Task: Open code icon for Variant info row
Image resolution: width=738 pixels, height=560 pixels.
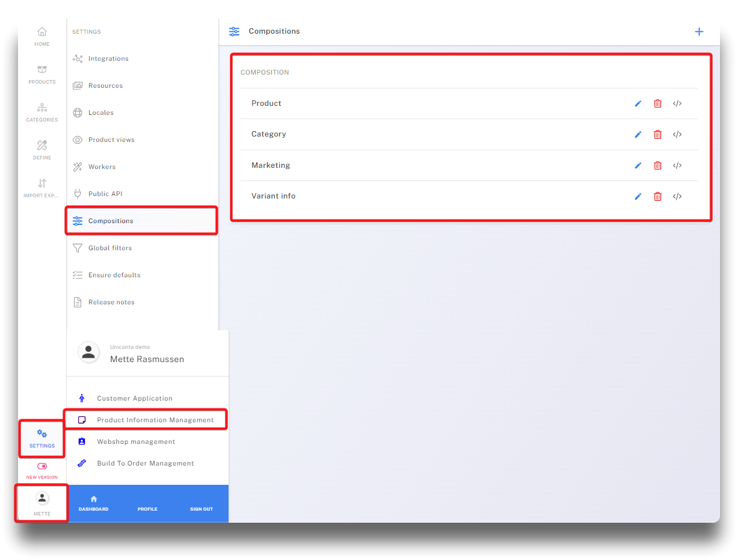Action: pos(677,196)
